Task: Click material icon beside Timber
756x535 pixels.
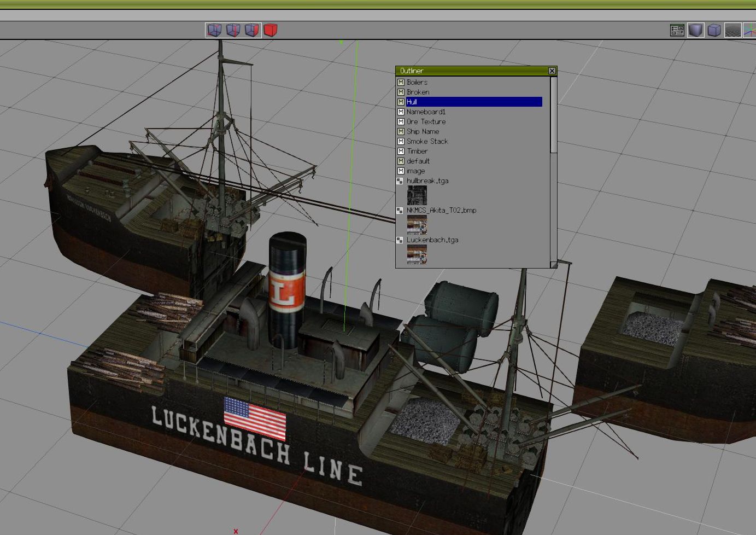Action: (x=401, y=151)
